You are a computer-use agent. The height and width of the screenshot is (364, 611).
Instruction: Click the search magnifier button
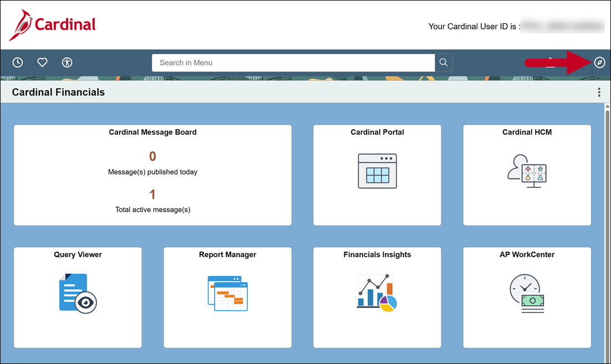[444, 63]
